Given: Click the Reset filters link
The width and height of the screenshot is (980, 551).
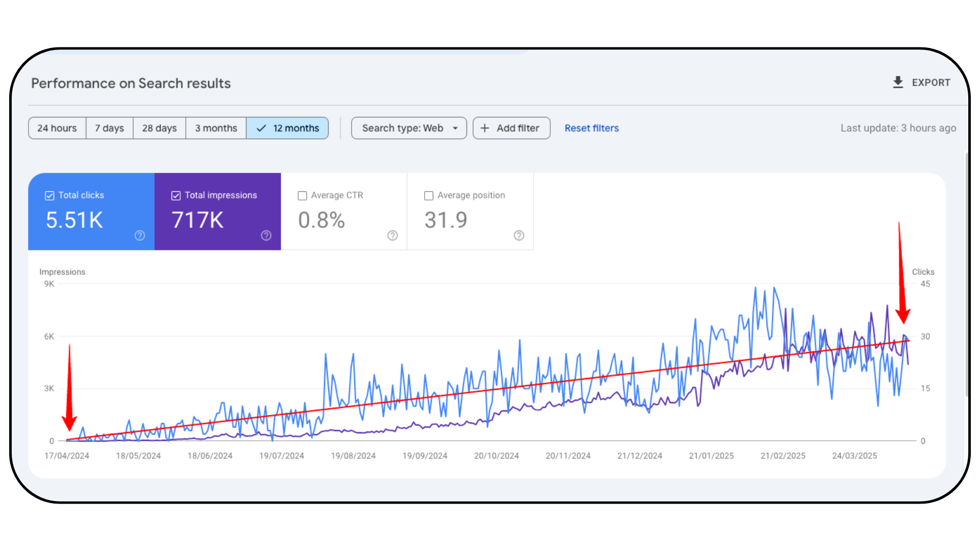Looking at the screenshot, I should click(x=592, y=128).
